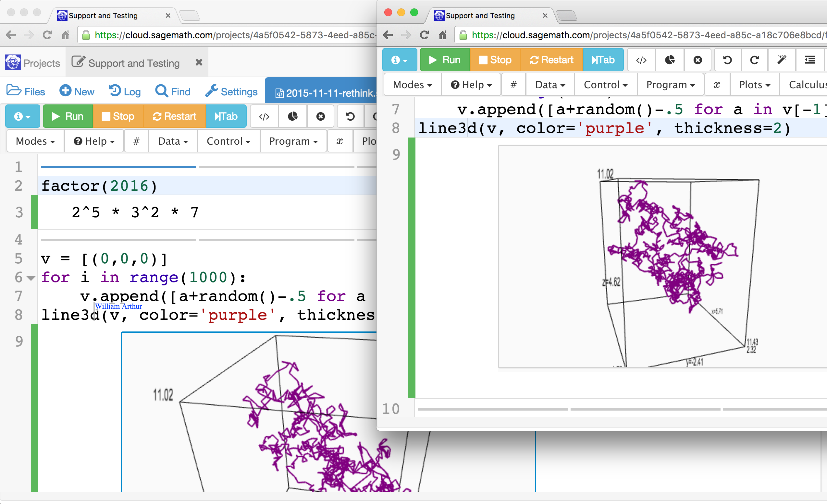Screen dimensions: 827x504
Task: Switch to 2015-11-11-rethink file tab
Action: coord(324,93)
